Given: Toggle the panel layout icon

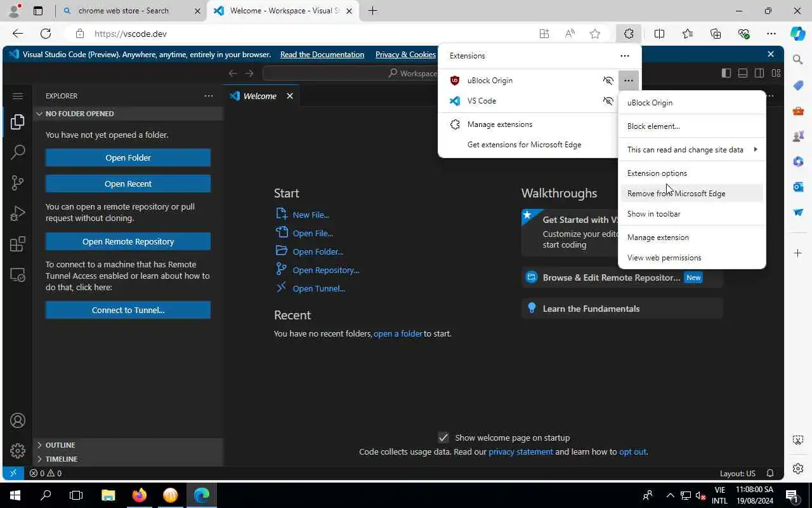Looking at the screenshot, I should (x=743, y=73).
